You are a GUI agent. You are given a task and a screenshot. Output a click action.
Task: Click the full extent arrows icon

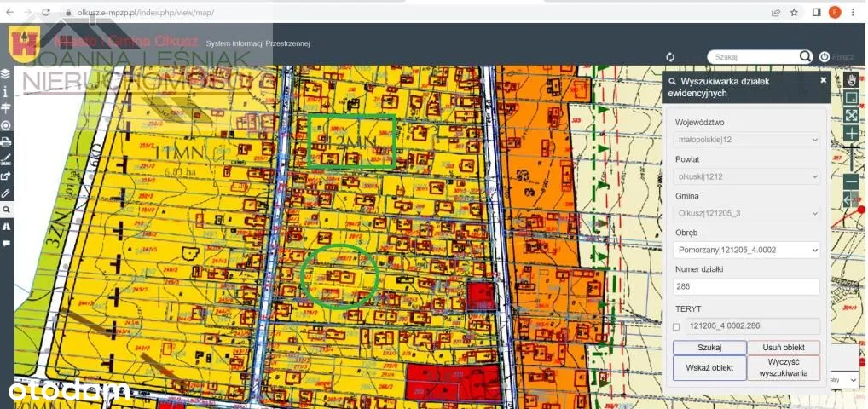click(851, 115)
